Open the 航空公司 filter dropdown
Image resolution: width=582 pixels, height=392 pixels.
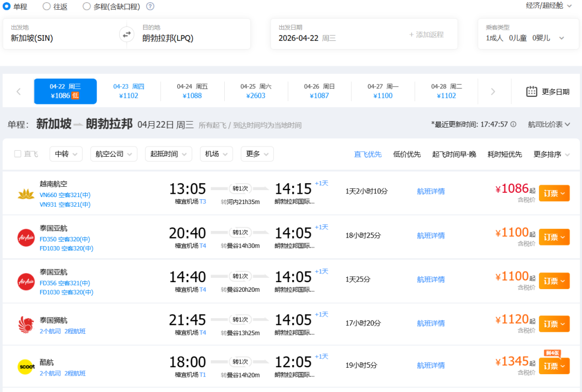pyautogui.click(x=113, y=154)
